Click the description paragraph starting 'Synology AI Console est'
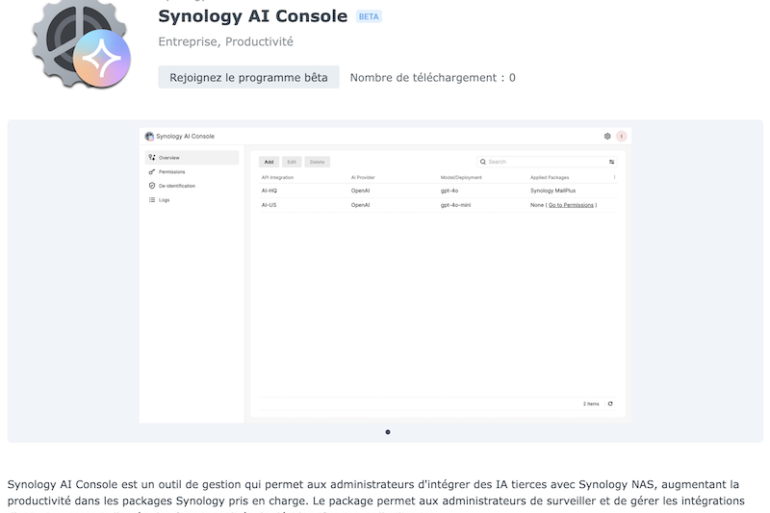770x513 pixels. point(376,496)
